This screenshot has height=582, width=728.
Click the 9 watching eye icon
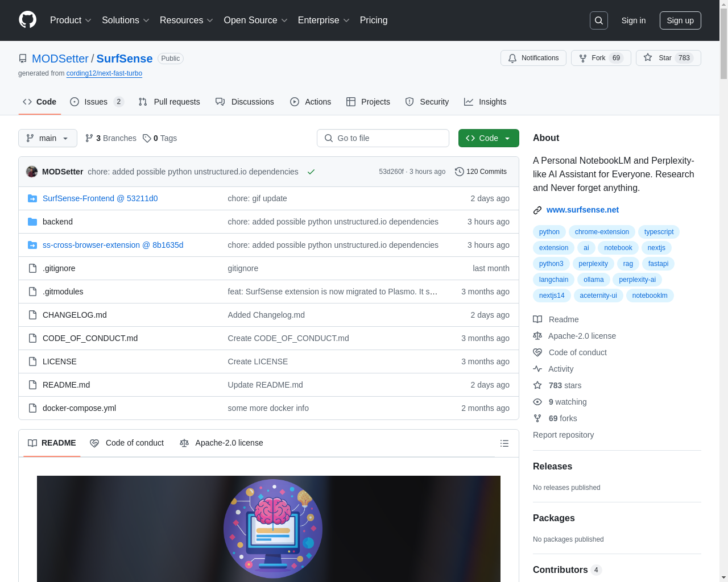pos(537,402)
